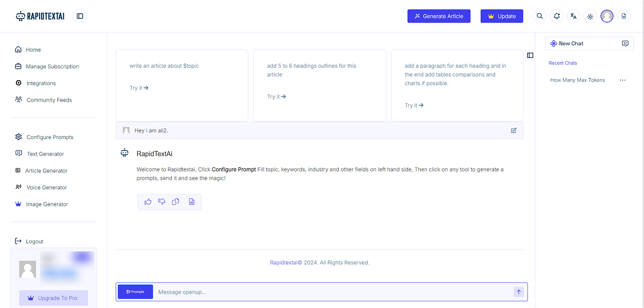
Task: Open 'How Many Max Tokens' chat
Action: click(578, 80)
